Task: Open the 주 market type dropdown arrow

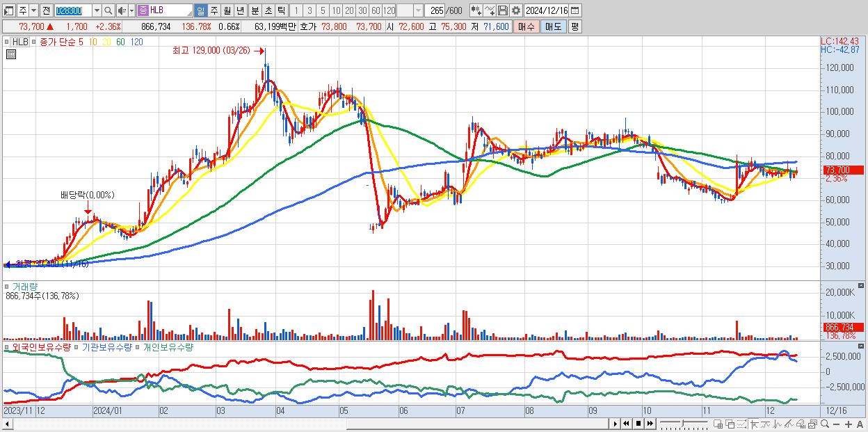Action: [33, 10]
